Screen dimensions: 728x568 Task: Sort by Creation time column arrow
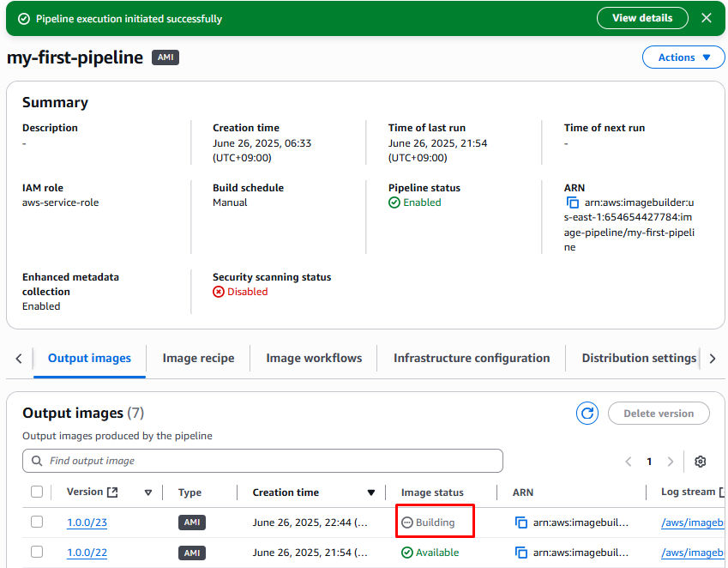click(x=371, y=492)
